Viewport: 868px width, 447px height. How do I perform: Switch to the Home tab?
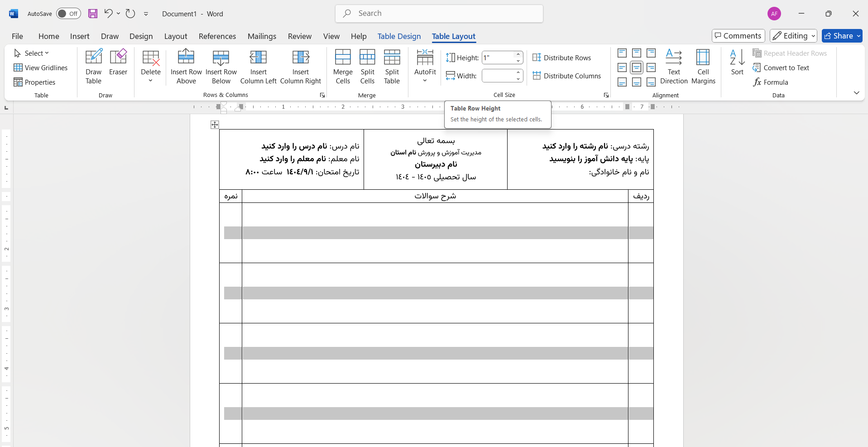[x=49, y=36]
